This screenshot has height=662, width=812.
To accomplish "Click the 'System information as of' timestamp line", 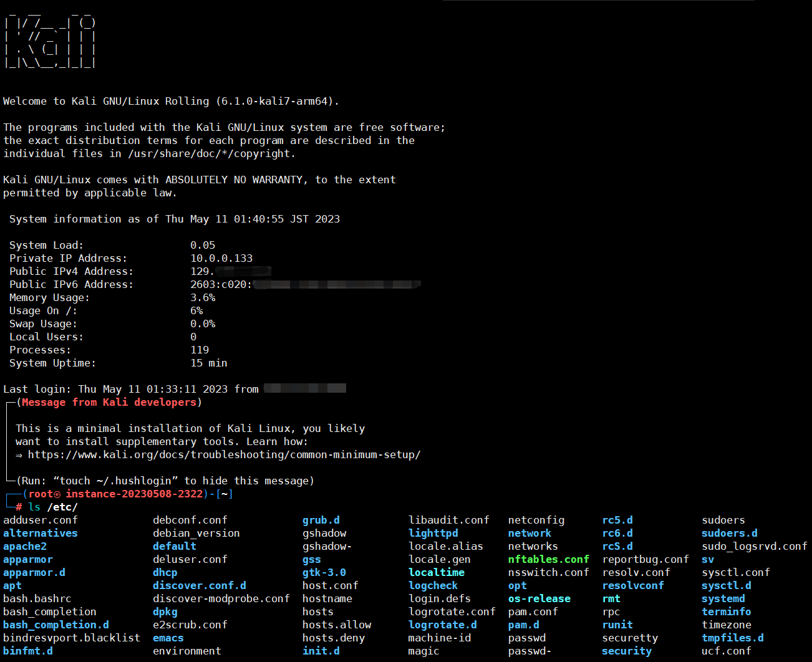I will click(x=175, y=219).
